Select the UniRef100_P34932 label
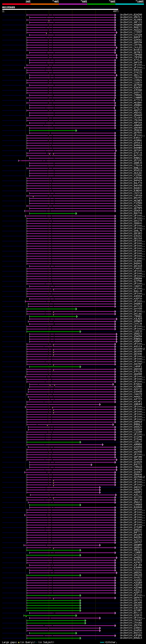The image size is (146, 644). click(131, 269)
